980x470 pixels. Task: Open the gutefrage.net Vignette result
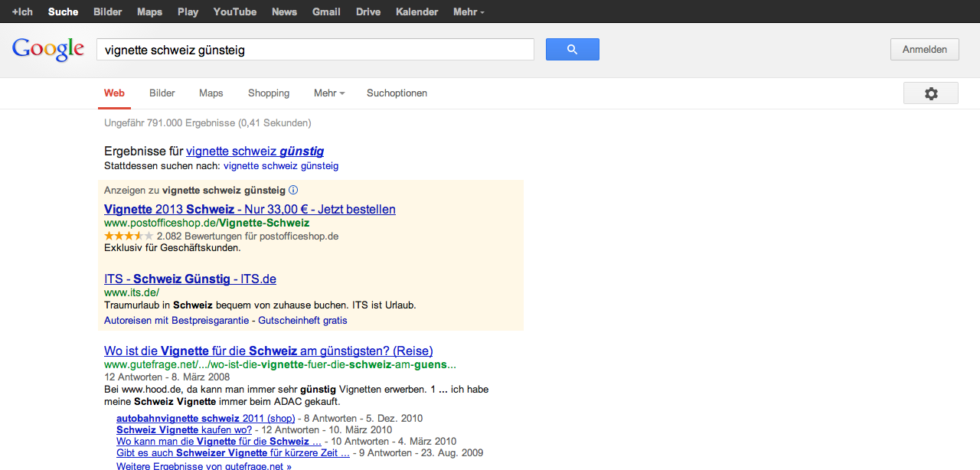[268, 351]
